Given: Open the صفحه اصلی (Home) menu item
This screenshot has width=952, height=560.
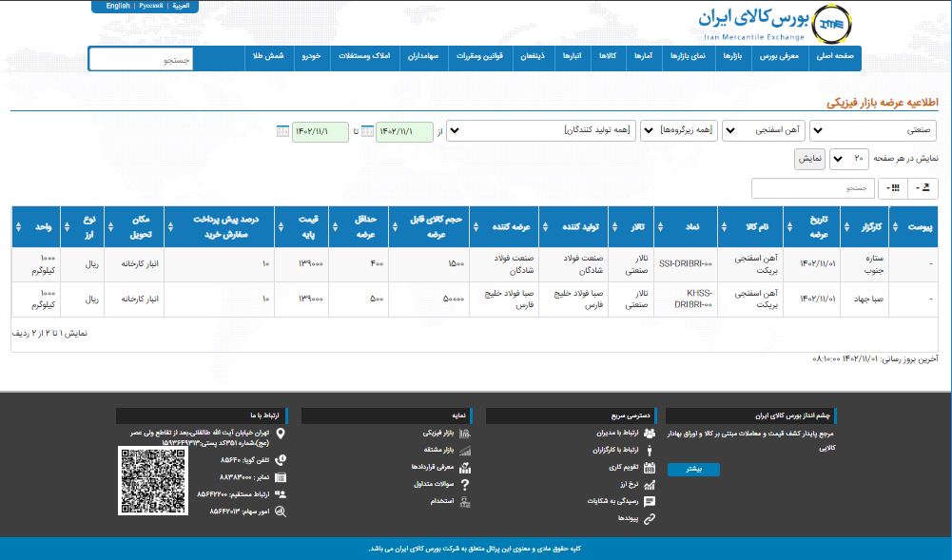Looking at the screenshot, I should (x=835, y=56).
